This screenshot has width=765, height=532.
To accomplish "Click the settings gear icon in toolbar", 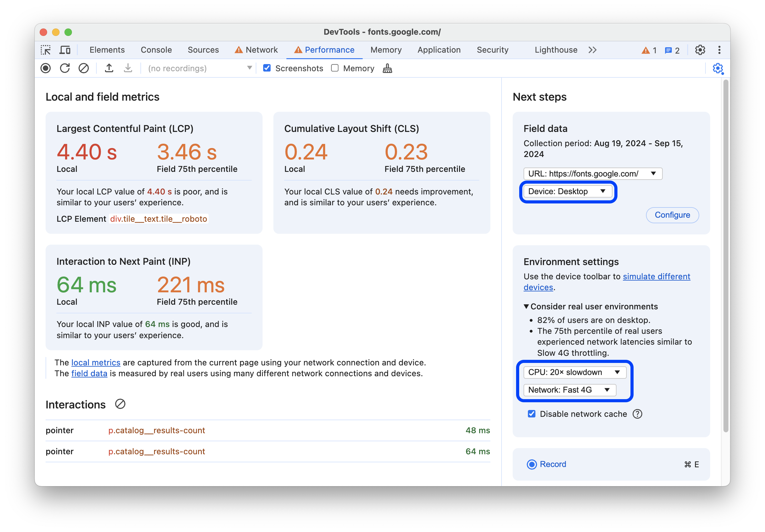I will pyautogui.click(x=700, y=50).
